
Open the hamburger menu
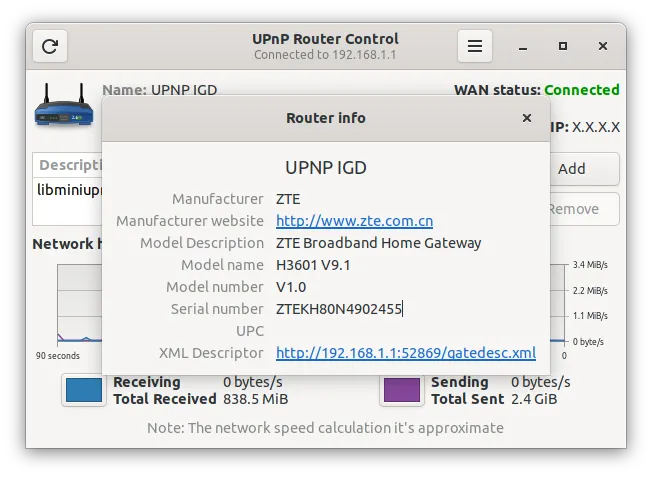tap(475, 46)
